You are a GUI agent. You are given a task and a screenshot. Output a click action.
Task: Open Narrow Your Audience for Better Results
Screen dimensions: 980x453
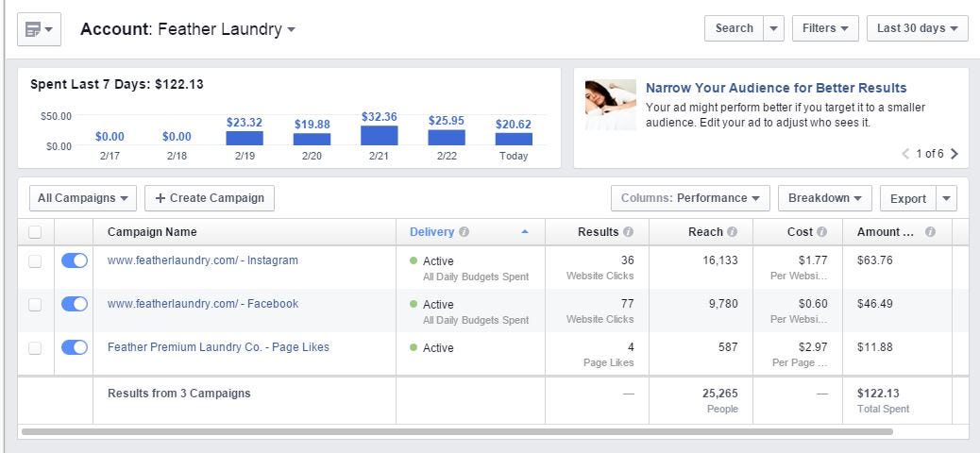pos(776,88)
